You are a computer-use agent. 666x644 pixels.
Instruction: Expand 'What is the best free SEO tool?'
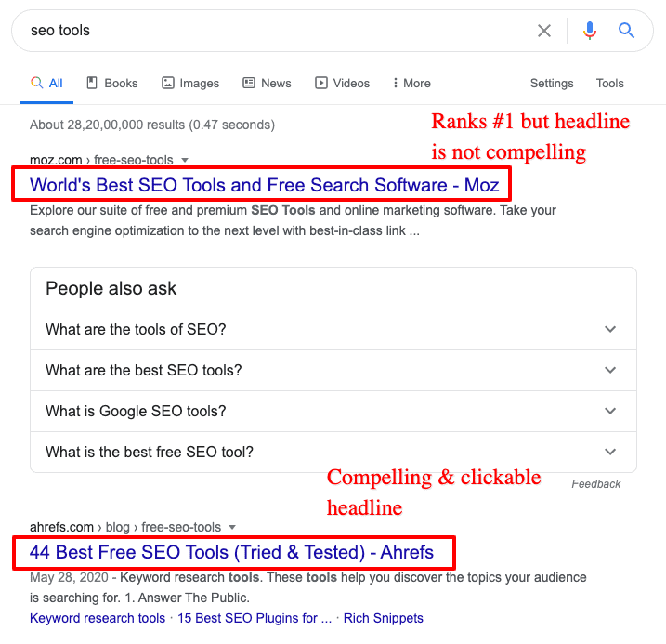(333, 452)
